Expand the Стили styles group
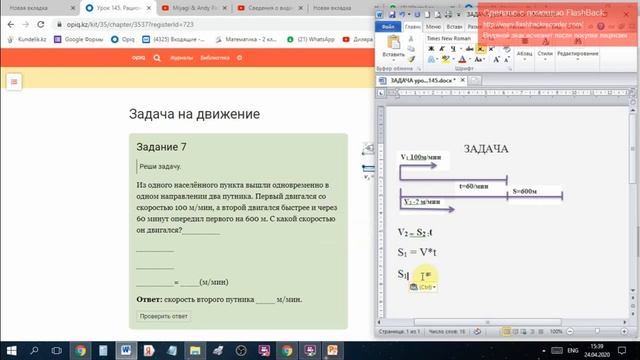640x360 pixels. point(544,56)
